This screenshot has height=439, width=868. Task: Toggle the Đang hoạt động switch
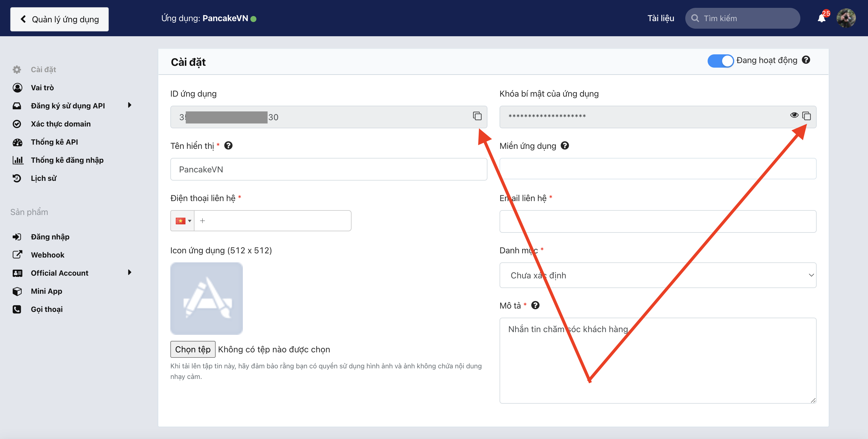pos(720,61)
